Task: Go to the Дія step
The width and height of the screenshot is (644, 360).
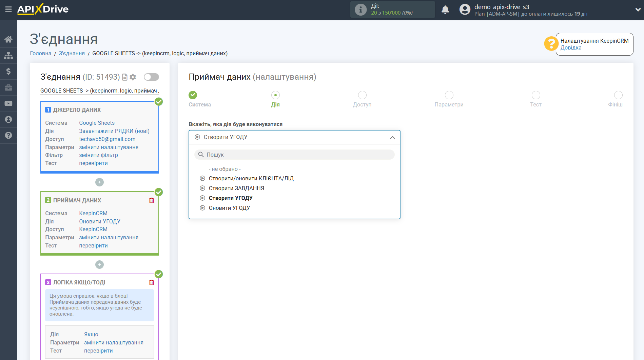Action: tap(275, 95)
